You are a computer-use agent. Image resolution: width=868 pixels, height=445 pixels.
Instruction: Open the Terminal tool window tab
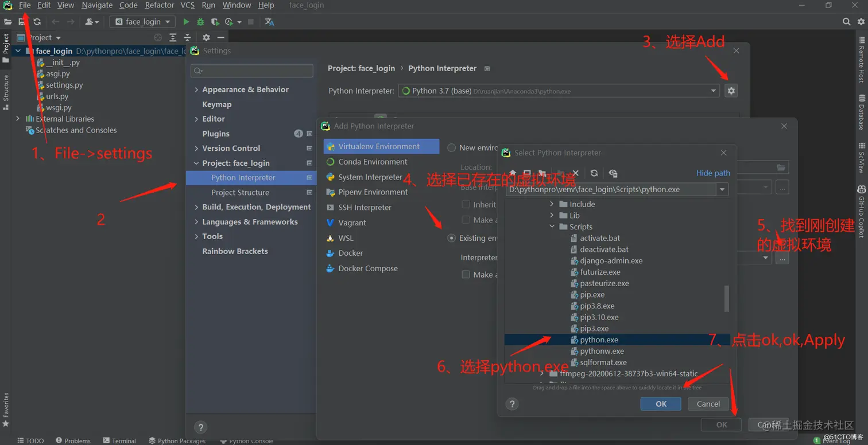tap(119, 440)
